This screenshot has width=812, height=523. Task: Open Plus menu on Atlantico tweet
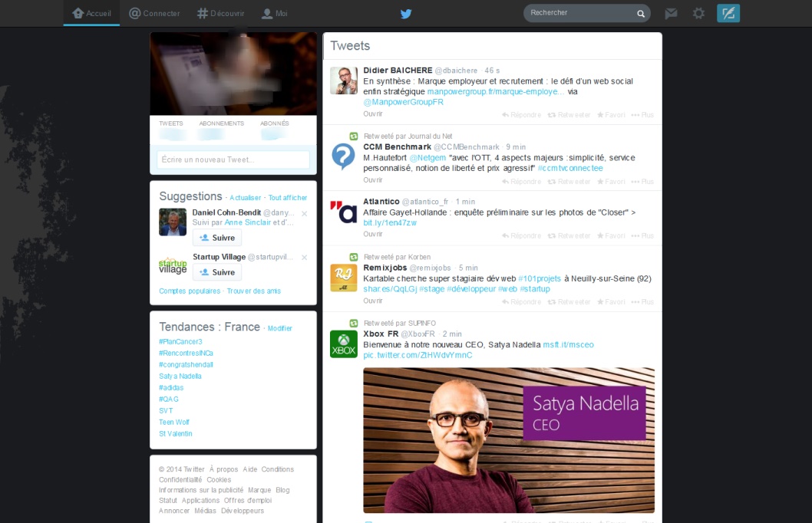642,235
